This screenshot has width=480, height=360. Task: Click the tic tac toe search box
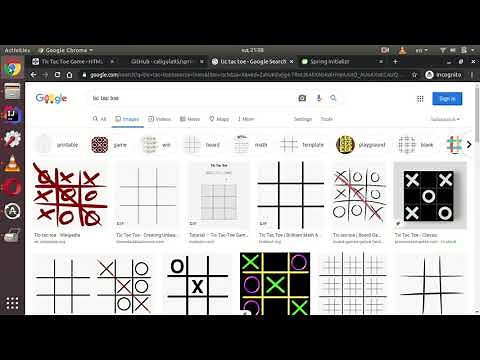[192, 98]
